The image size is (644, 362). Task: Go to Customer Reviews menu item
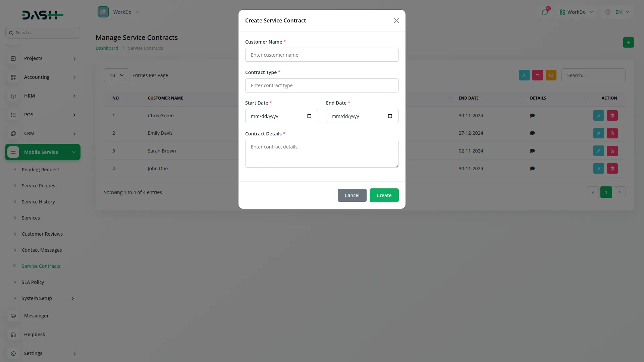[42, 234]
